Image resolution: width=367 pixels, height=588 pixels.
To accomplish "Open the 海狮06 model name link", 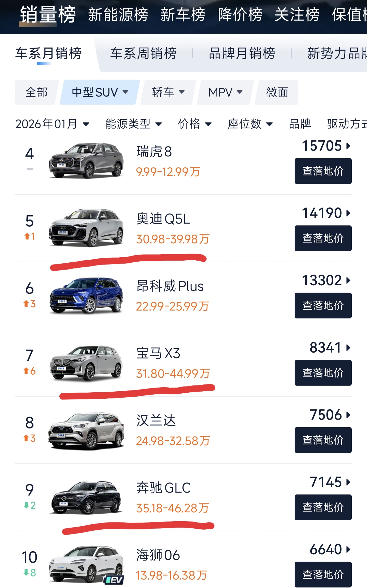I will tap(158, 555).
